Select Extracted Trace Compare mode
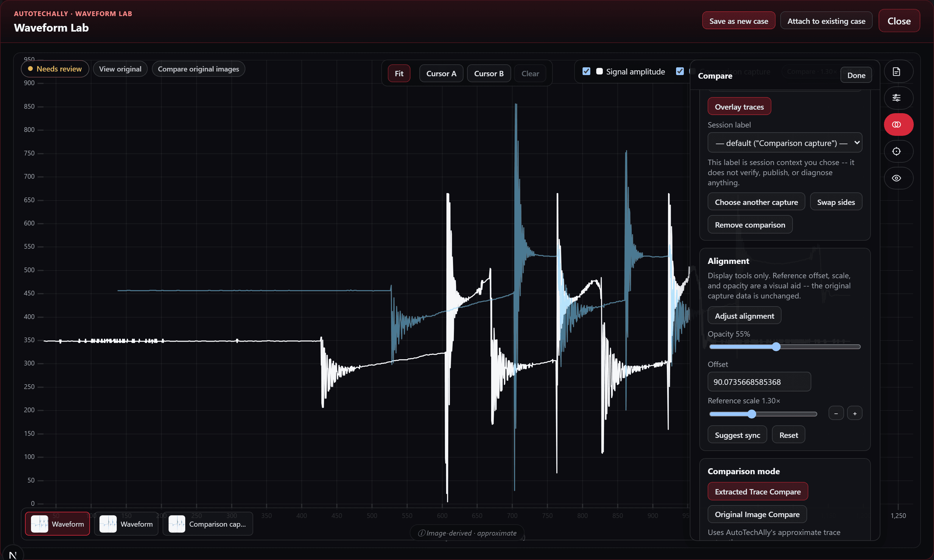 [x=757, y=491]
